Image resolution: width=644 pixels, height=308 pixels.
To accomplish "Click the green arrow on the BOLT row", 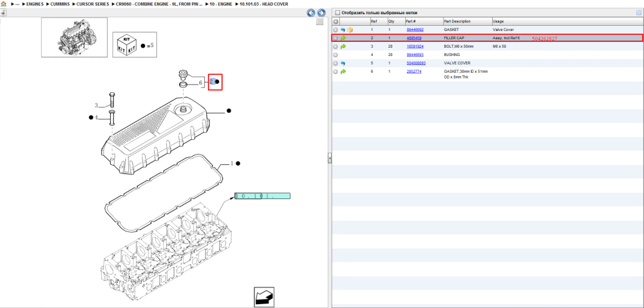I will [x=343, y=46].
